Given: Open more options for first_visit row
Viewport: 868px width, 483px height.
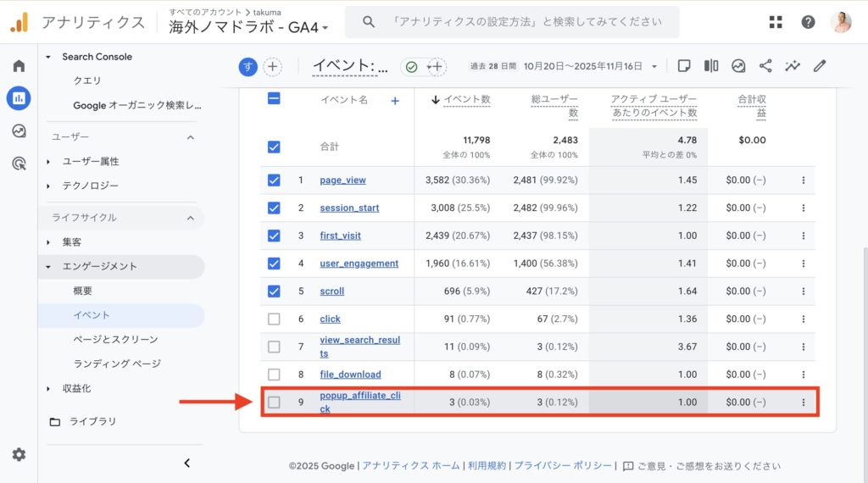Looking at the screenshot, I should 804,236.
